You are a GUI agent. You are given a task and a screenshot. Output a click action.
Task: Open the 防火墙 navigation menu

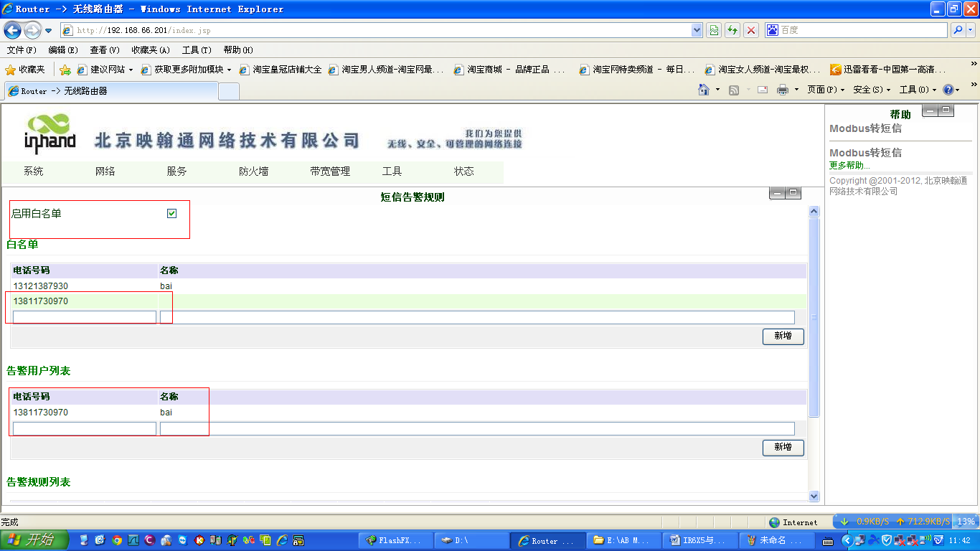[x=253, y=171]
